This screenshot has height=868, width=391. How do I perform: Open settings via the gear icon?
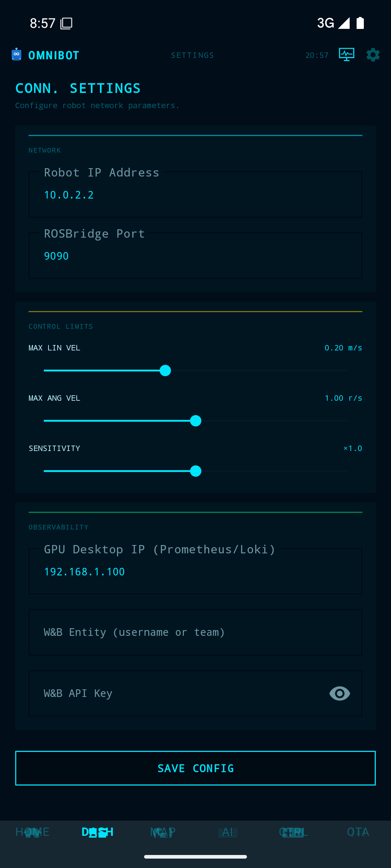point(373,55)
